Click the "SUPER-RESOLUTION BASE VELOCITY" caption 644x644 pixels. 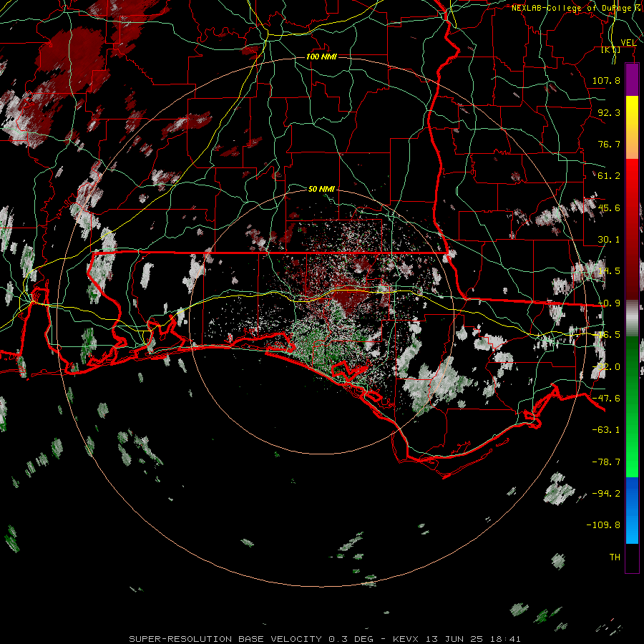(225, 639)
